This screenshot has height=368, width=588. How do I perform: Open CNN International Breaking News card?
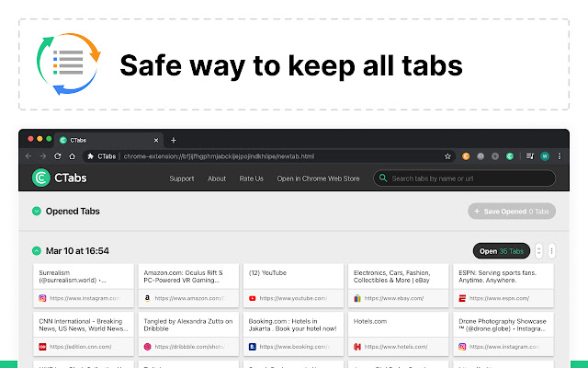pyautogui.click(x=84, y=334)
